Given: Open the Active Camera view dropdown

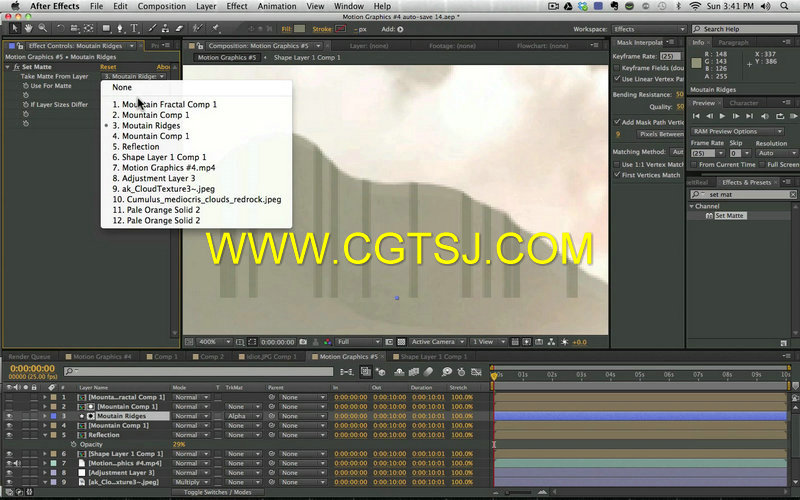Looking at the screenshot, I should click(437, 342).
